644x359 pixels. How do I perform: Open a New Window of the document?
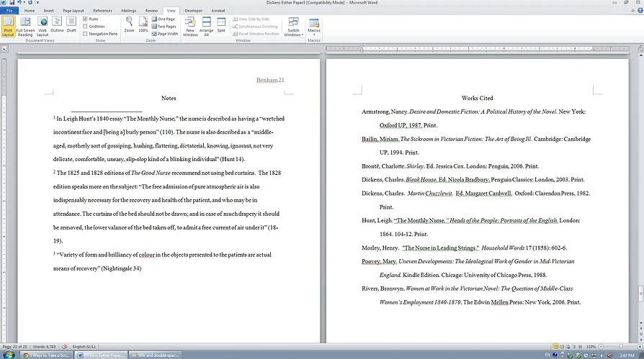[190, 26]
